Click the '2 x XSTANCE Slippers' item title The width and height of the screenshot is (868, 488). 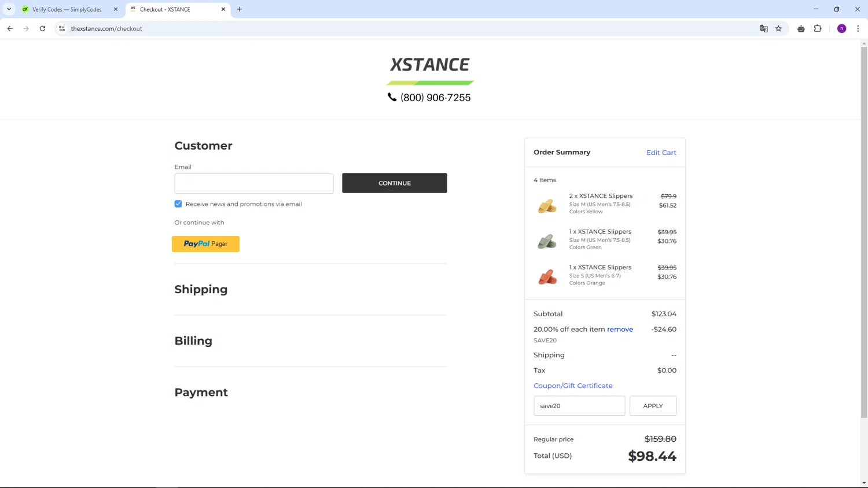tap(601, 196)
